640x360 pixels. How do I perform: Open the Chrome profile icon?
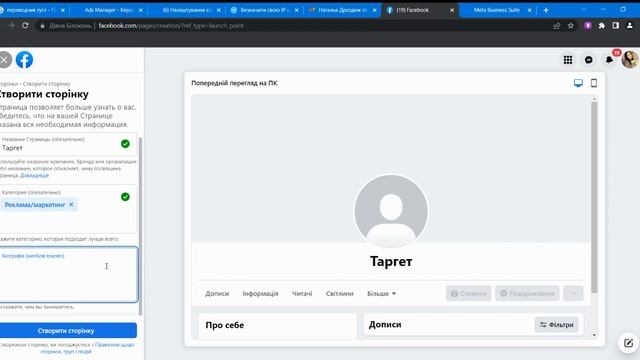pyautogui.click(x=630, y=26)
